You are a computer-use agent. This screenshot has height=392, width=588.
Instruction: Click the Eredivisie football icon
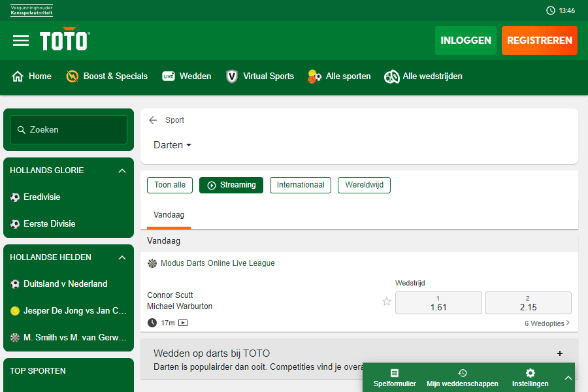[15, 197]
